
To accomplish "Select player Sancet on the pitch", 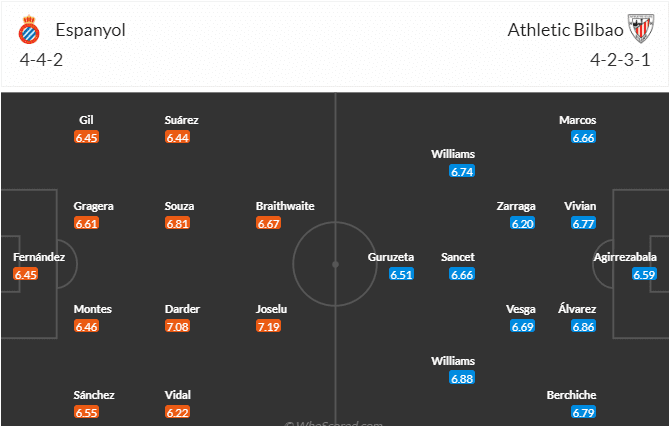I will 458,257.
